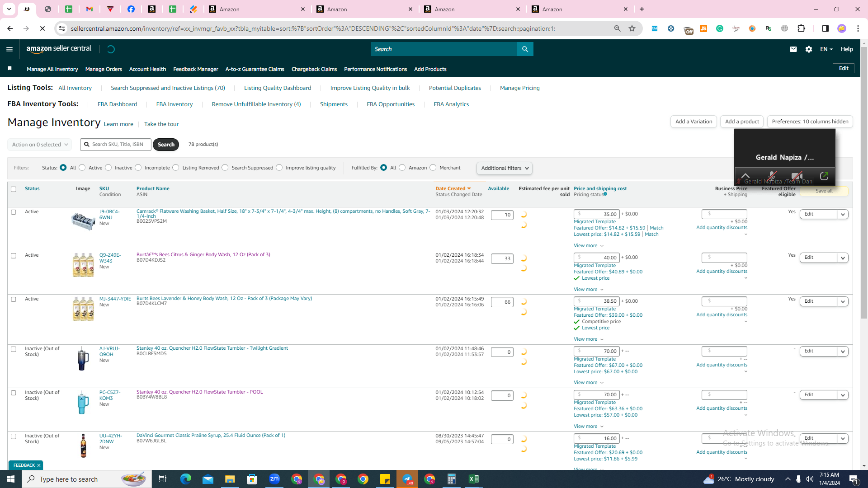This screenshot has width=868, height=488.
Task: Open the Gmail pinned tab
Action: (90, 9)
